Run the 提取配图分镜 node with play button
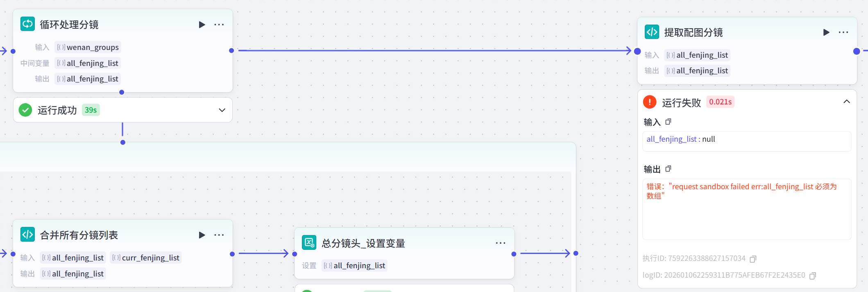 [826, 32]
